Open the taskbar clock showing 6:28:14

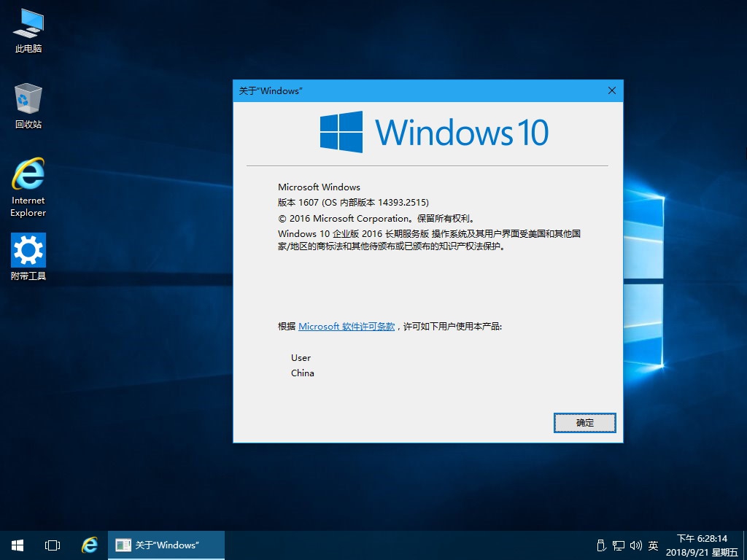(x=702, y=539)
